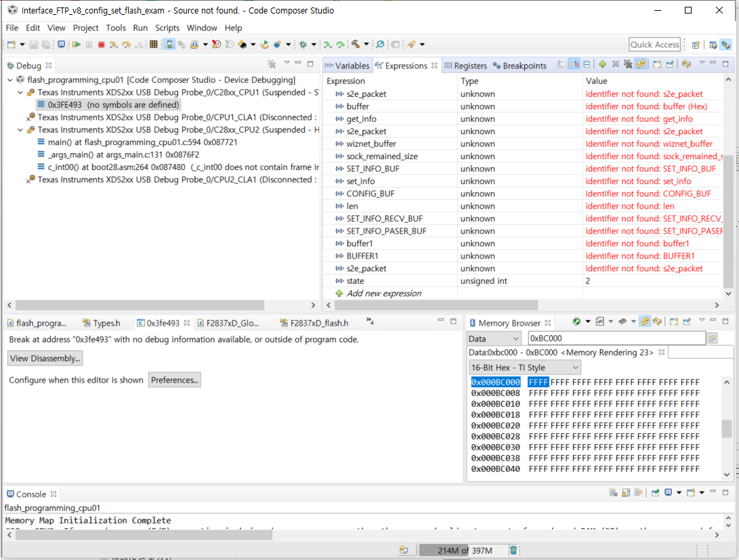Select the 0x3FE493 stack frame

108,104
